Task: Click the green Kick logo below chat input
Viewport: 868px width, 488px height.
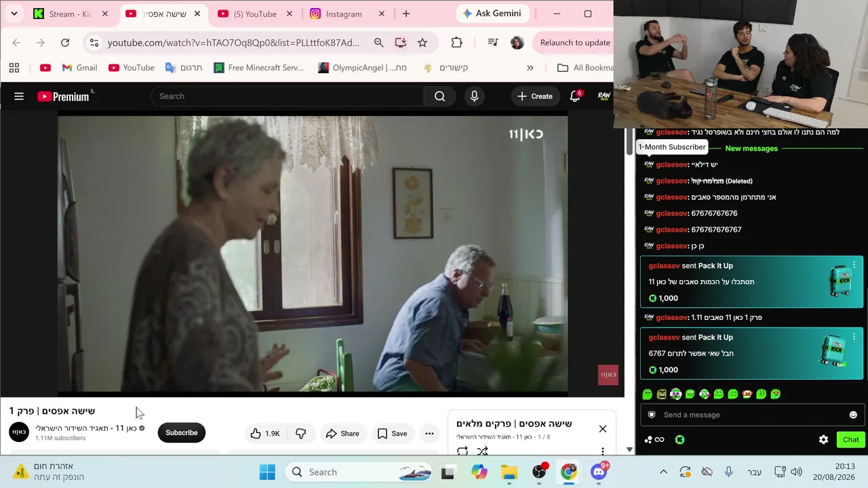Action: (679, 440)
